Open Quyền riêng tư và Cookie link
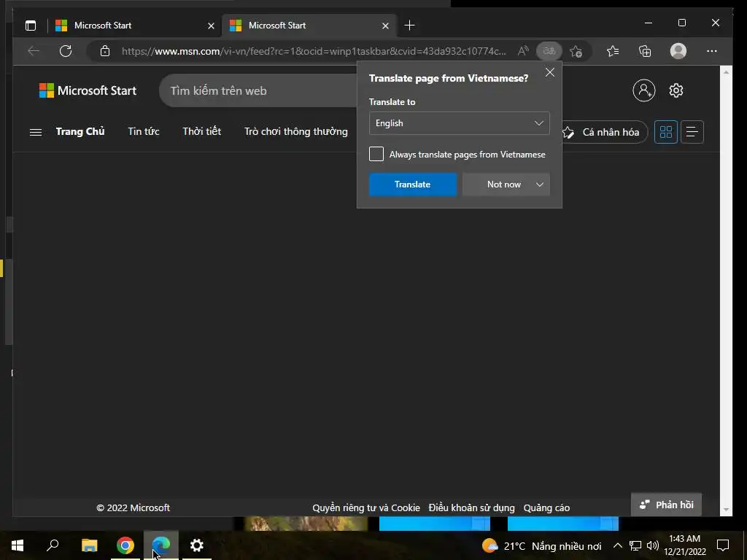The image size is (747, 560). pos(366,507)
